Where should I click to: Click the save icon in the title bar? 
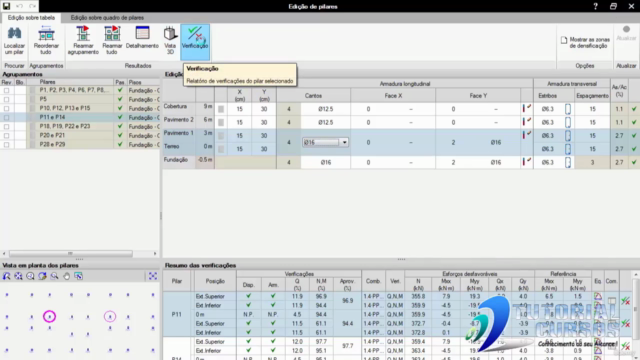6,6
